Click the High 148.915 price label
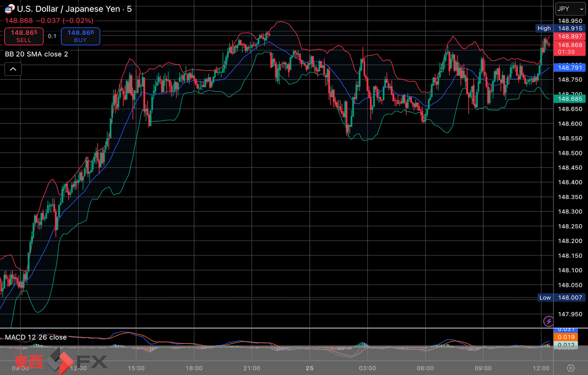 (561, 28)
